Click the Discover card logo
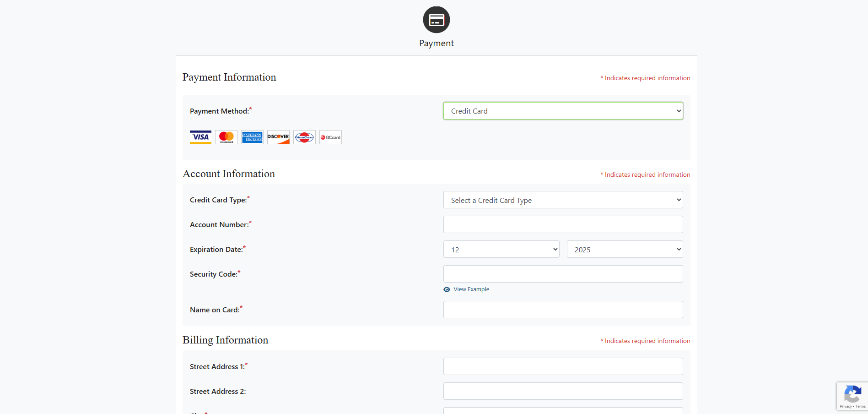This screenshot has height=414, width=868. [x=278, y=137]
